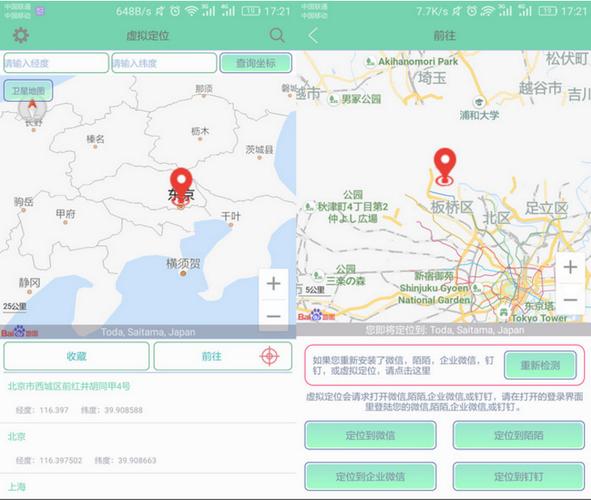Click 定位到钉钉 button

pyautogui.click(x=519, y=477)
